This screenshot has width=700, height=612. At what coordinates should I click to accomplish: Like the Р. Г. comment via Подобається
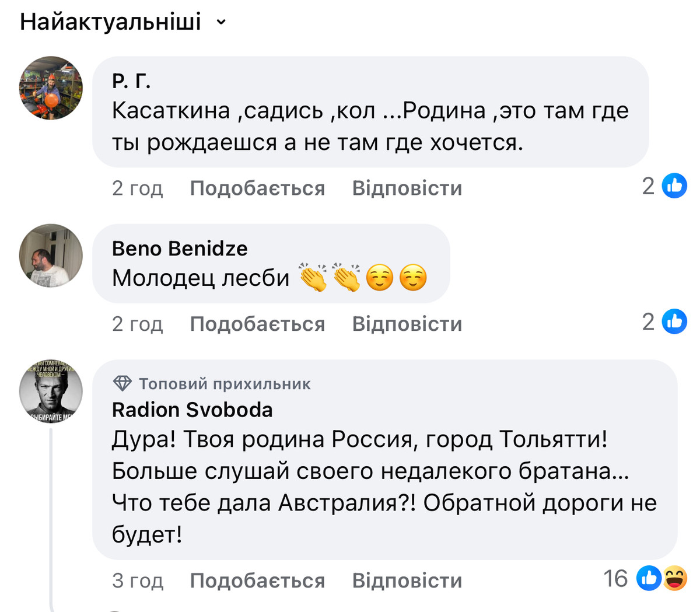click(257, 188)
